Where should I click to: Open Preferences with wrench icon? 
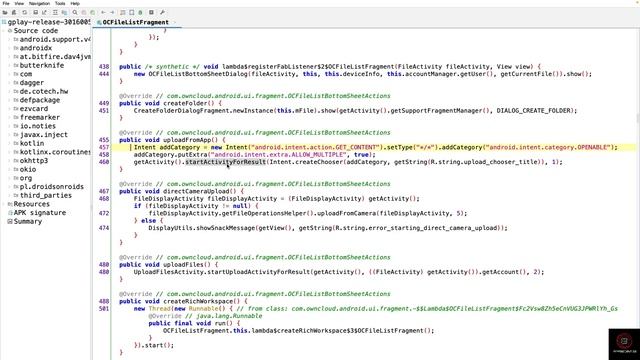pos(162,12)
